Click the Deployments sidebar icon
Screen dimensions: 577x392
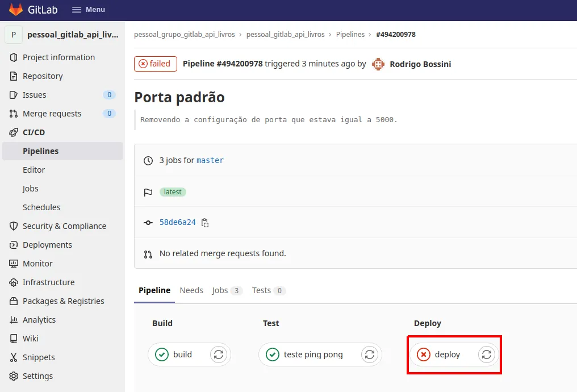(x=14, y=245)
